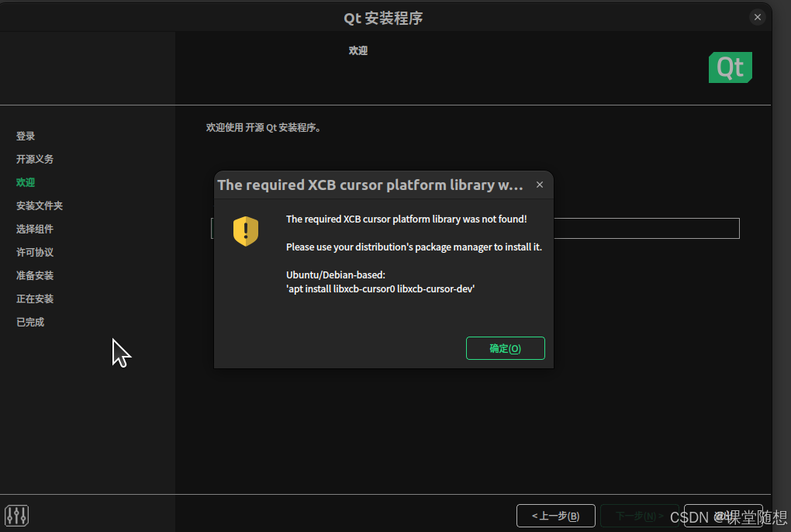Viewport: 791px width, 532px height.
Task: Go back with <上一步(B) button
Action: coord(555,516)
